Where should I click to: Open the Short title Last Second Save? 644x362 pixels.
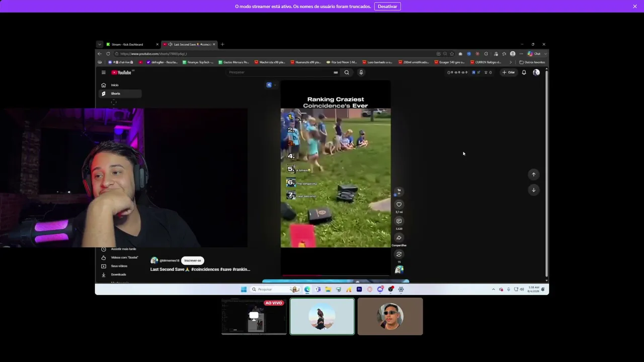click(x=200, y=269)
